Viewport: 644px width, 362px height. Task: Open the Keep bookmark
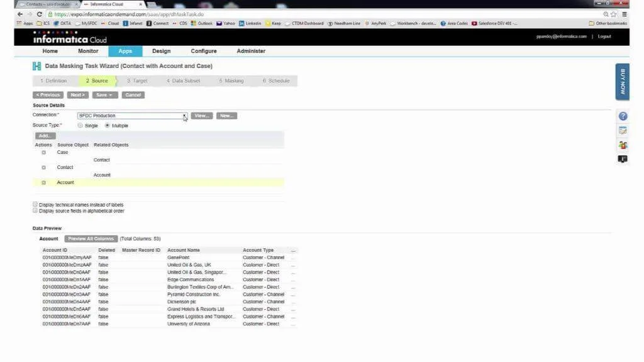273,23
